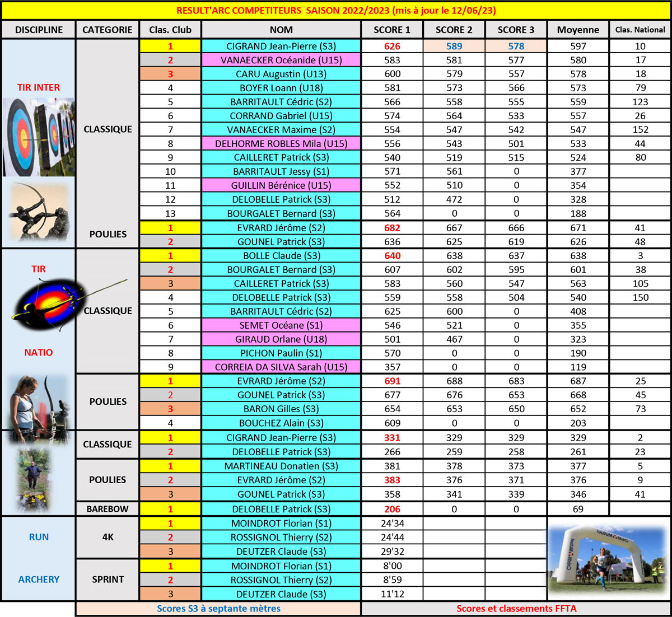Viewport: 672px width, 617px height.
Task: Click the BOLLE Claude (S3) name cell
Action: point(281,255)
